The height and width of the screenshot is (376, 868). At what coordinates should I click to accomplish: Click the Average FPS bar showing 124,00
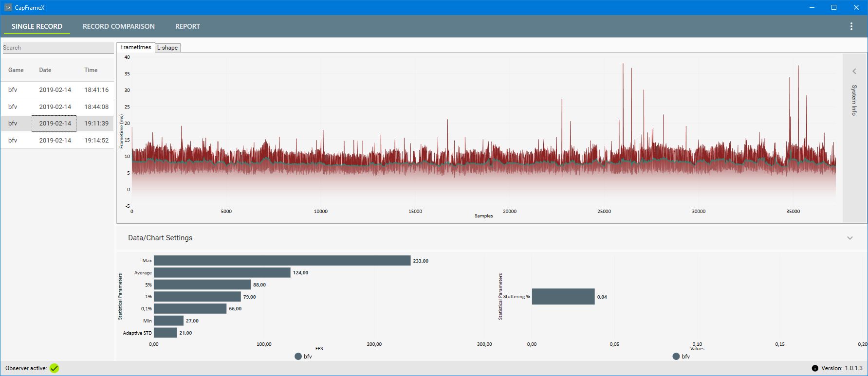(222, 272)
